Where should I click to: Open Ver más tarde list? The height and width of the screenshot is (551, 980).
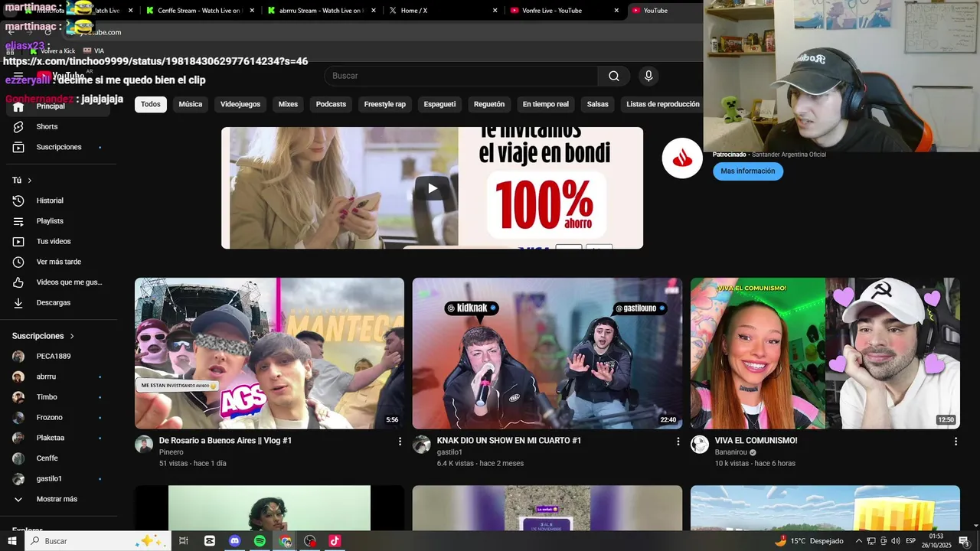point(58,262)
